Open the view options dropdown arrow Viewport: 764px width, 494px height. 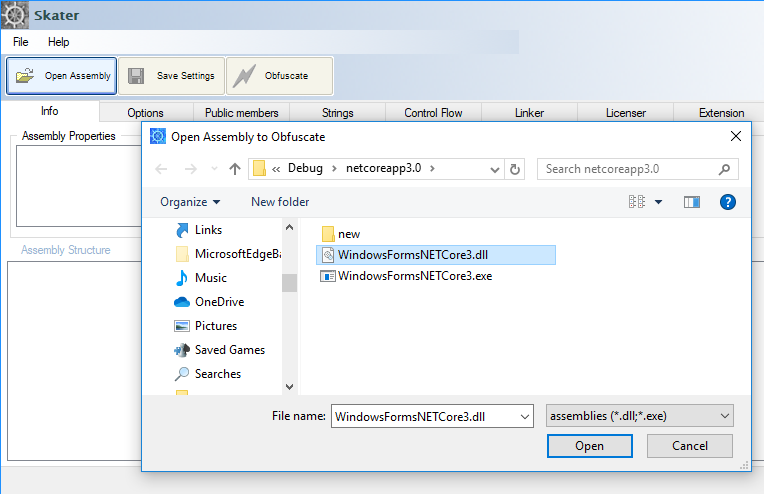pos(658,202)
